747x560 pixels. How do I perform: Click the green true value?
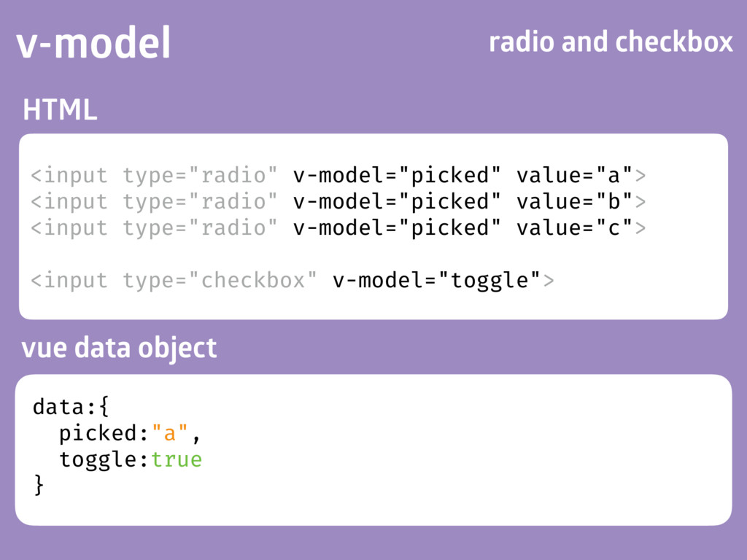click(177, 459)
